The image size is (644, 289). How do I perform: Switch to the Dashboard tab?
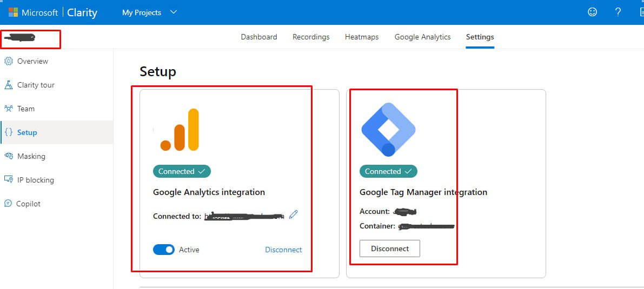pos(259,37)
